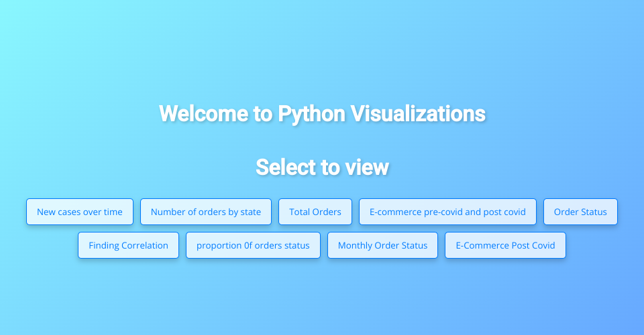View the Total Orders visualization

click(315, 212)
